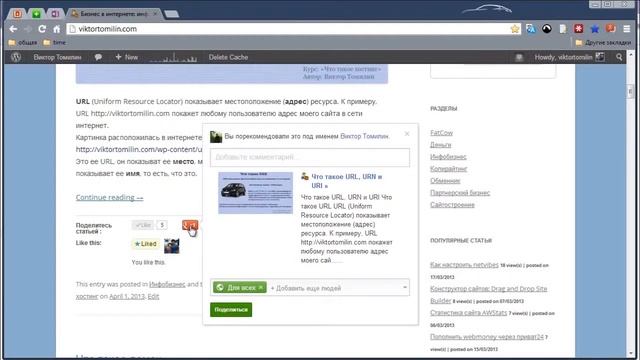This screenshot has height=360, width=640.
Task: Expand the audience dropdown arrow in popup
Action: (404, 287)
